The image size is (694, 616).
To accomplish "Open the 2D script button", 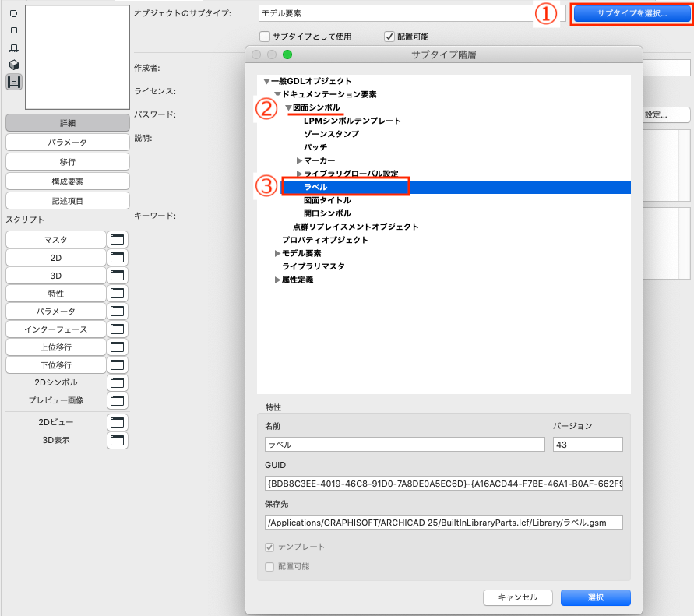I will 56,258.
